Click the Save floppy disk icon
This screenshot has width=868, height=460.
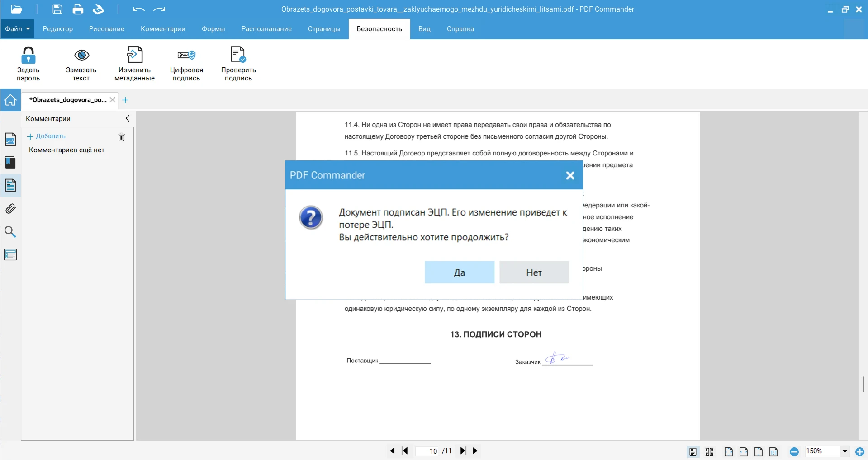pyautogui.click(x=57, y=9)
